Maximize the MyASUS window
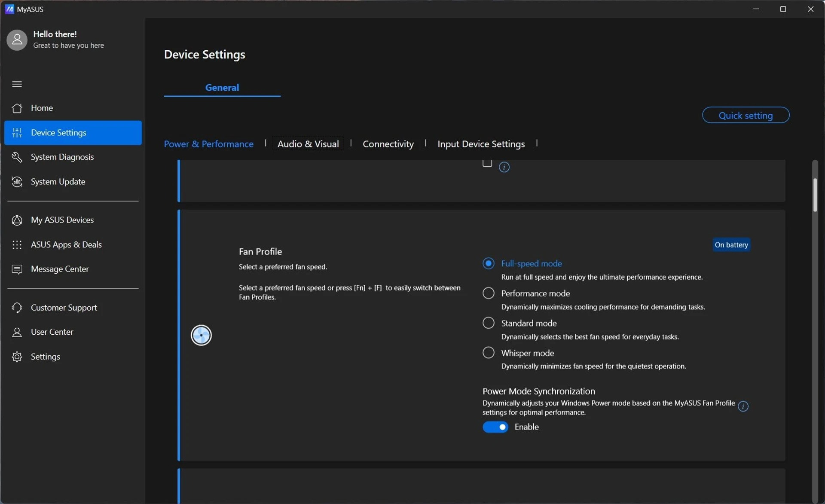 [783, 9]
